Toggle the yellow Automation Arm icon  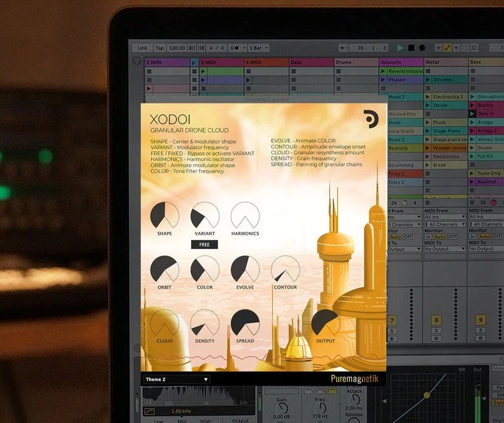tap(447, 48)
